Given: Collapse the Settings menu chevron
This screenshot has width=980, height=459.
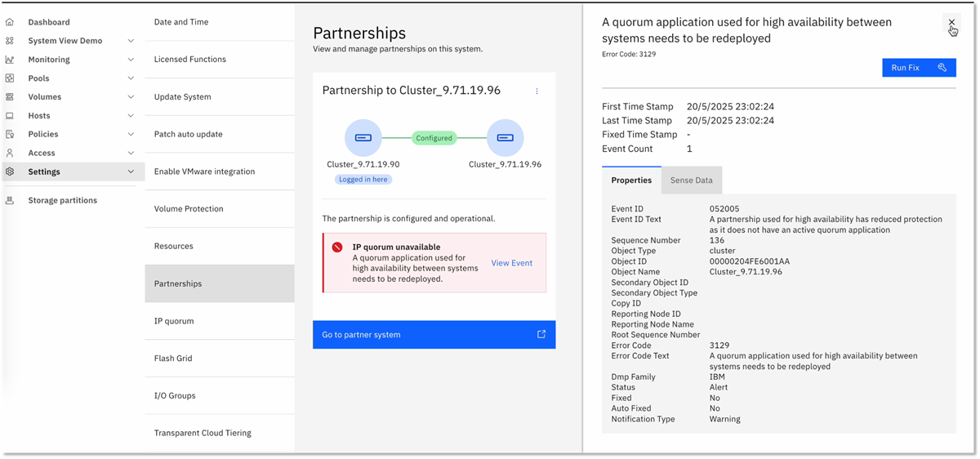Looking at the screenshot, I should click(x=131, y=172).
